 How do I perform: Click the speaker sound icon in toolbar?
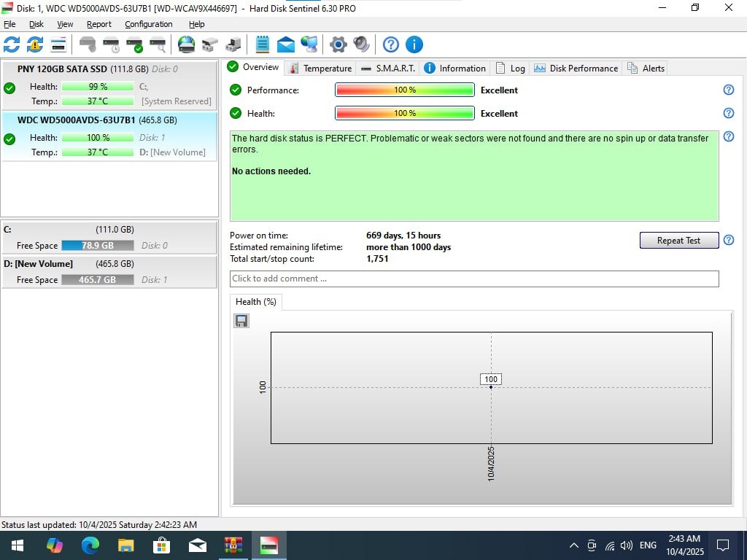[x=361, y=44]
